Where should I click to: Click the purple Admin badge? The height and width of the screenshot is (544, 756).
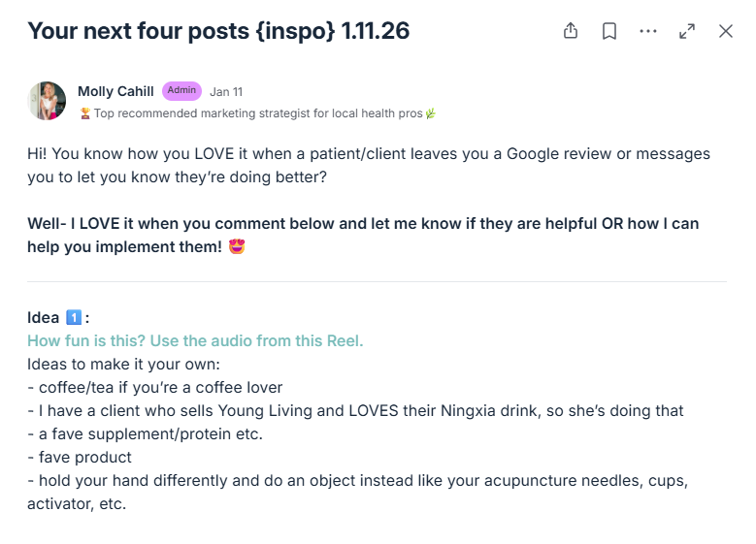tap(181, 91)
